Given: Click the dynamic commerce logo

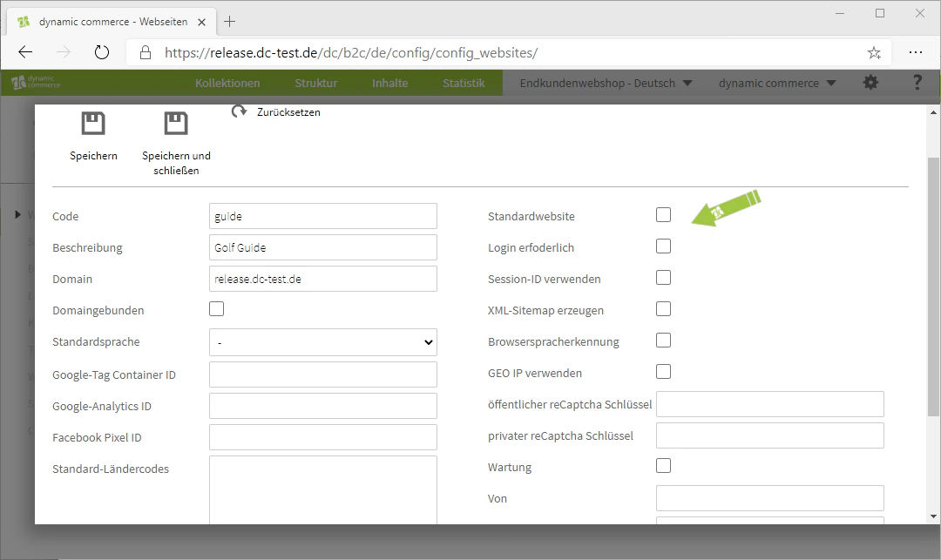Looking at the screenshot, I should pos(36,82).
